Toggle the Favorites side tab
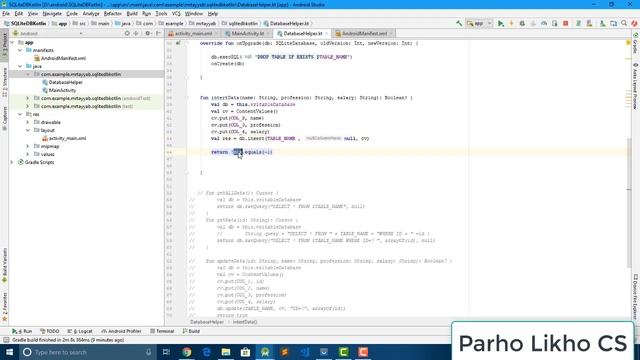Screen dimensions: 640x360 (4, 307)
